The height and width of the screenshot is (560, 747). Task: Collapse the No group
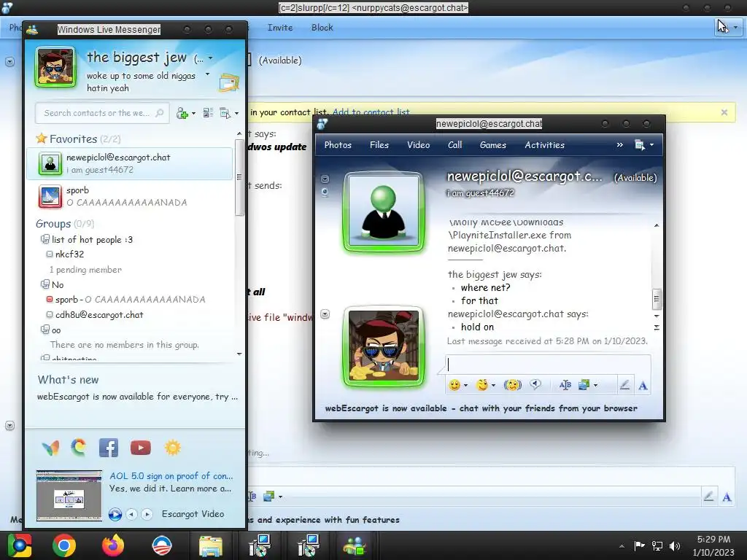coord(44,284)
